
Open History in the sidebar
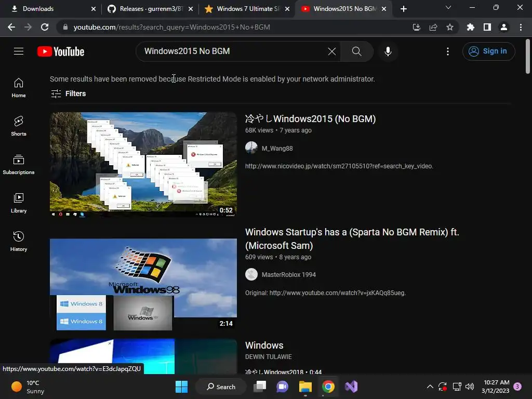[19, 241]
